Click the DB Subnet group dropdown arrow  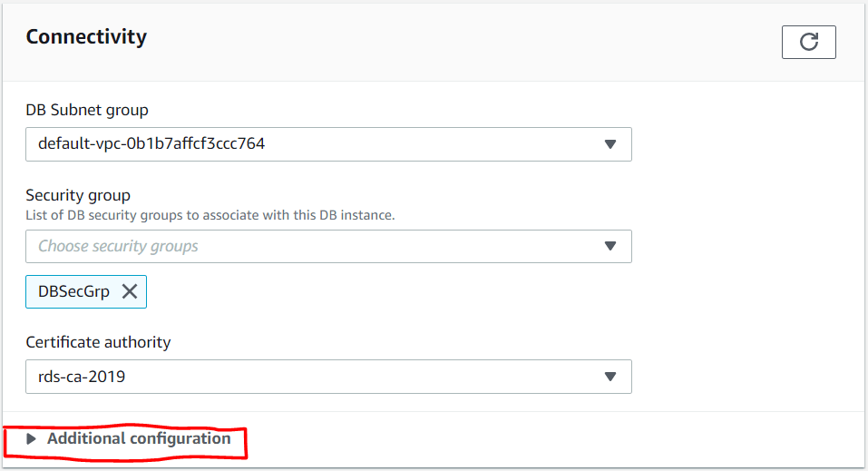point(610,144)
